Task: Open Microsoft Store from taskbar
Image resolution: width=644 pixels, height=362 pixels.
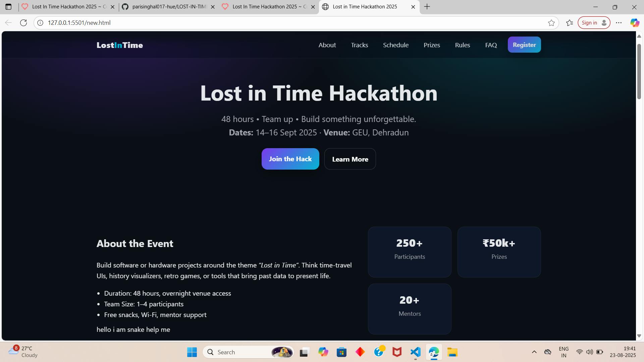Action: [341, 352]
